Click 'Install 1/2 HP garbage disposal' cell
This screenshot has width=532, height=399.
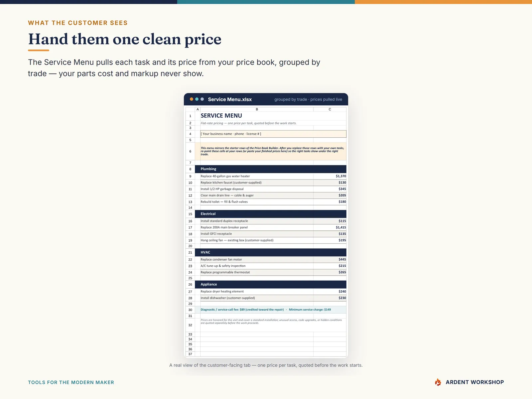click(257, 189)
